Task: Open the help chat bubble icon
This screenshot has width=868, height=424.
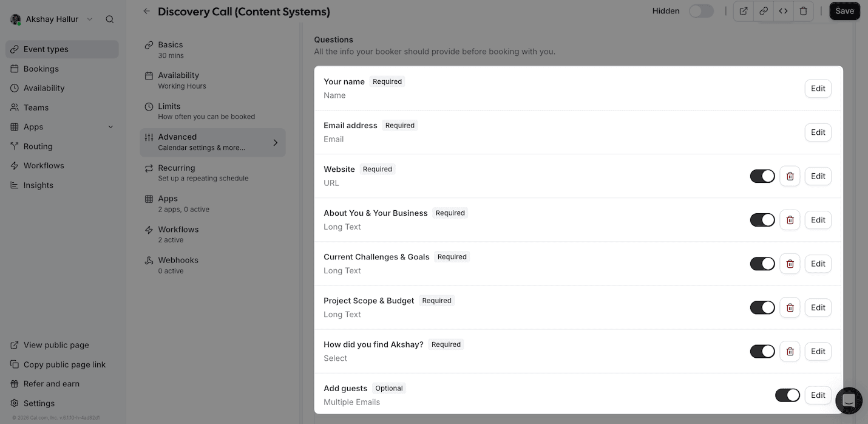Action: pos(849,401)
